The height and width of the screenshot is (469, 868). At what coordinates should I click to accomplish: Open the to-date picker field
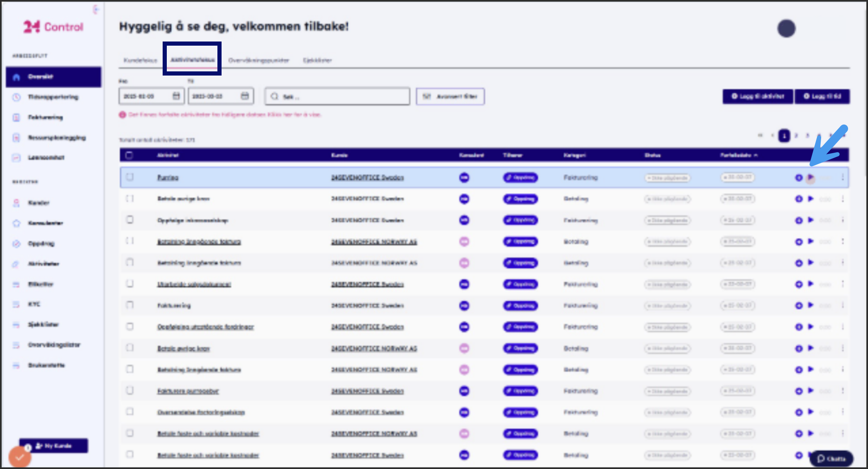216,96
